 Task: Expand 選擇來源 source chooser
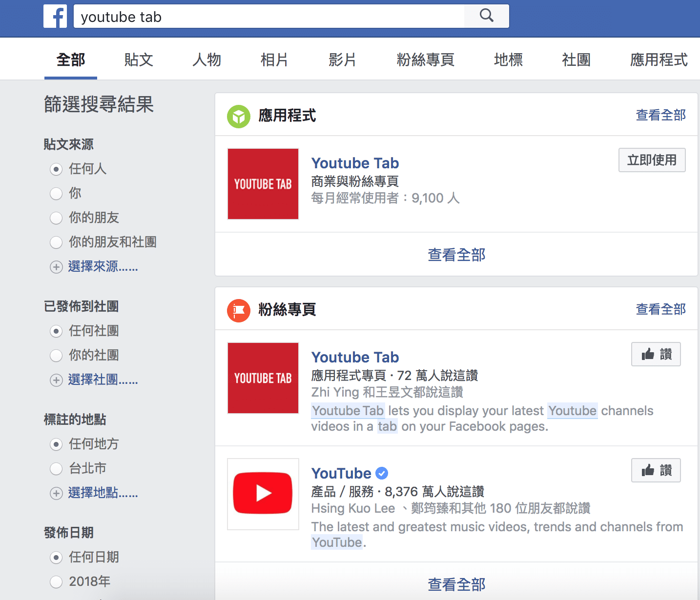pos(103,266)
